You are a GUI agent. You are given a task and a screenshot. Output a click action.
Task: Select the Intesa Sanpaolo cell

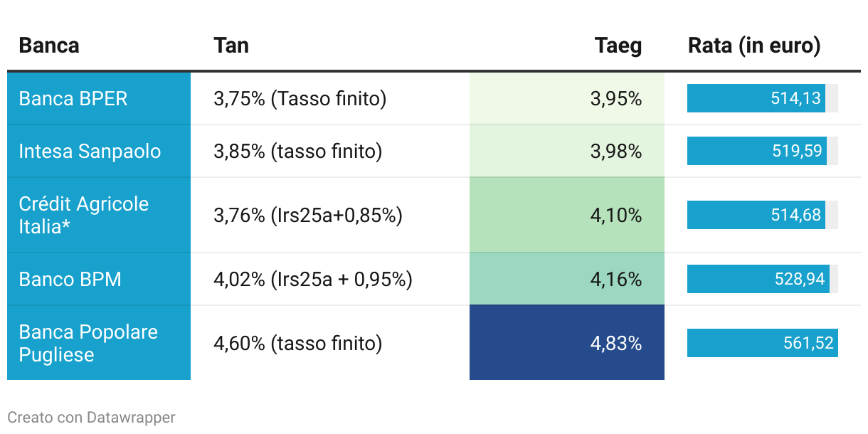point(99,151)
